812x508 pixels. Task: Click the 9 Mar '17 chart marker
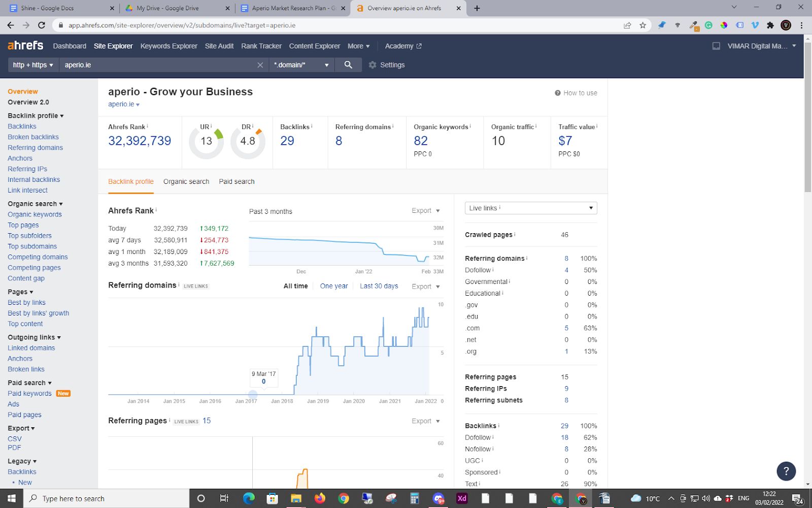(x=253, y=394)
